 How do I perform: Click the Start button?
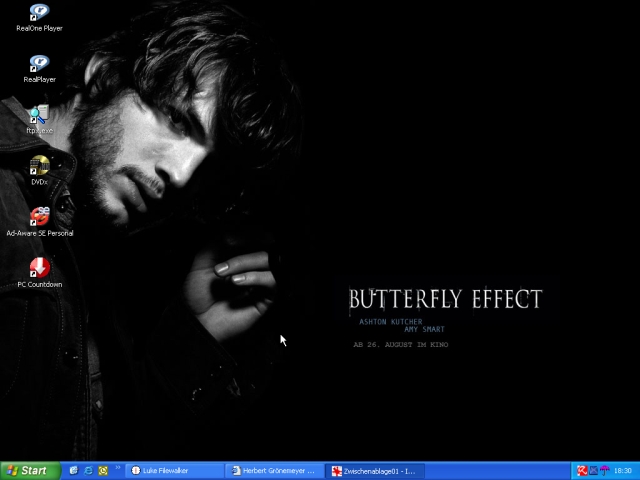point(27,470)
